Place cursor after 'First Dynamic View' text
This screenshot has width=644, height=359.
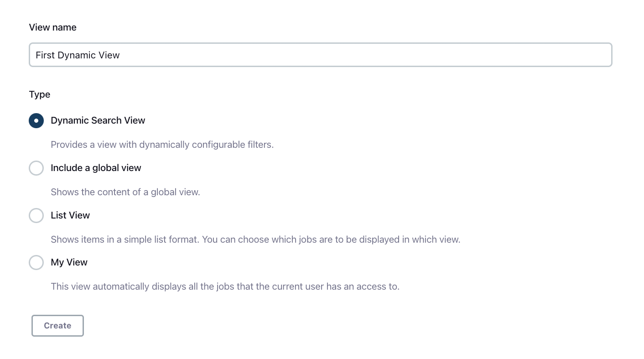click(x=120, y=55)
